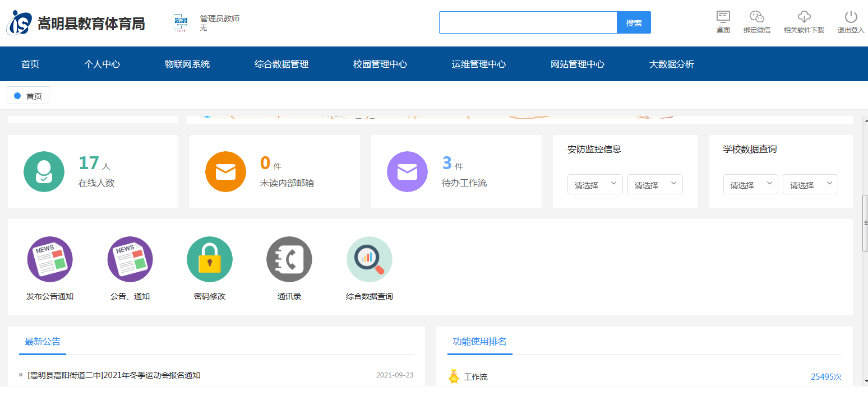Screen dimensions: 868x401
Task: Open the 公告、通知 icon
Action: click(130, 259)
